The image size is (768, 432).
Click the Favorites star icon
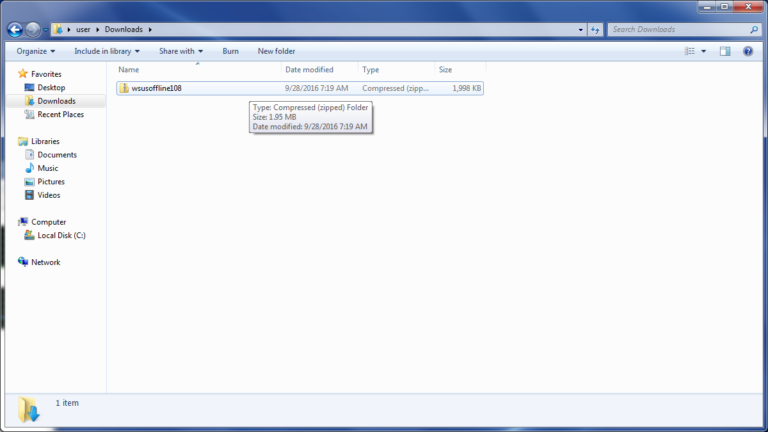pyautogui.click(x=23, y=74)
